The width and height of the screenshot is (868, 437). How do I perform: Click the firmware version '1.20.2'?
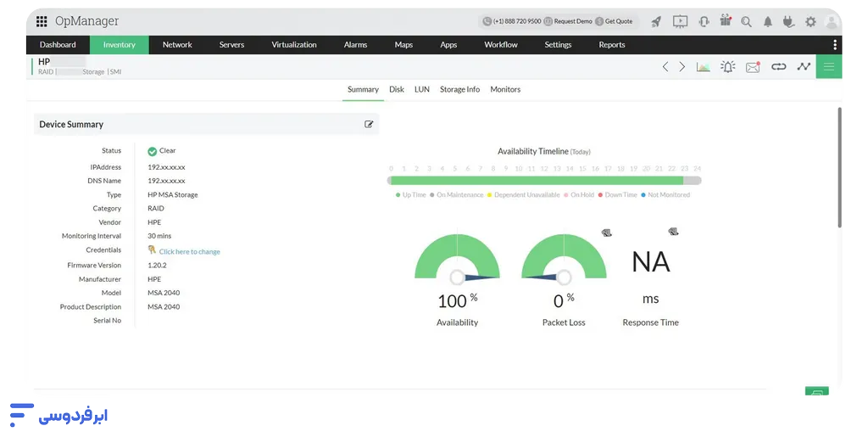[157, 266]
